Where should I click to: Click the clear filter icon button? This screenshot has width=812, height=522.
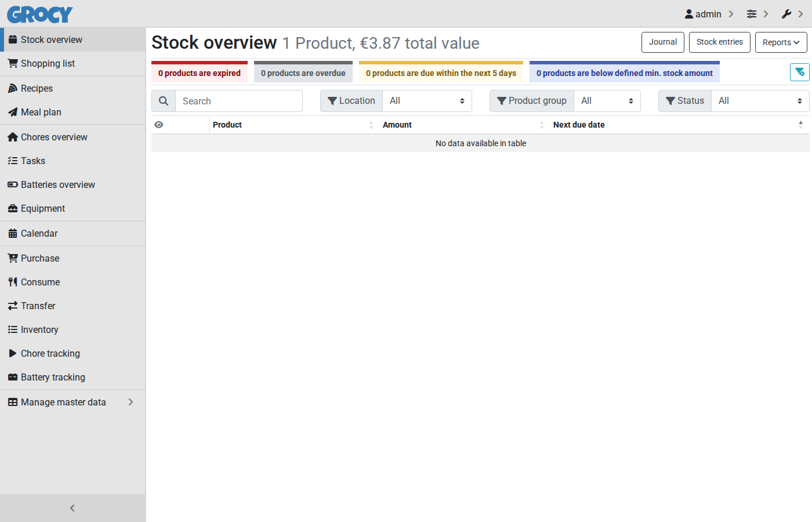(x=800, y=72)
